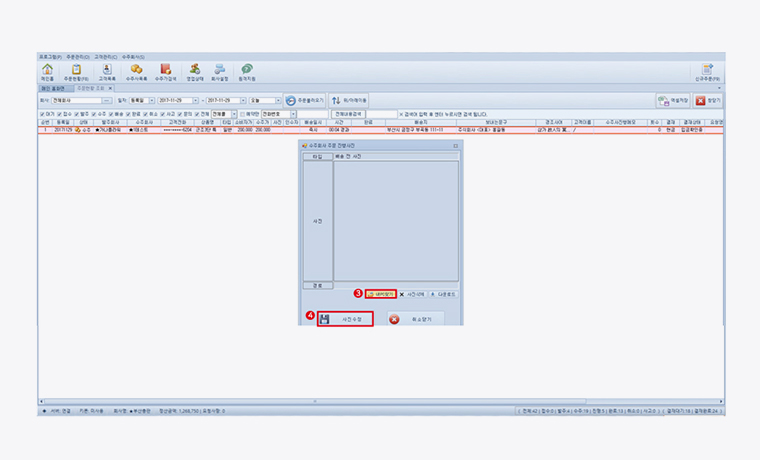Screen dimensions: 760x460
Task: Open the 수주가검색 toolbar icon
Action: point(165,70)
